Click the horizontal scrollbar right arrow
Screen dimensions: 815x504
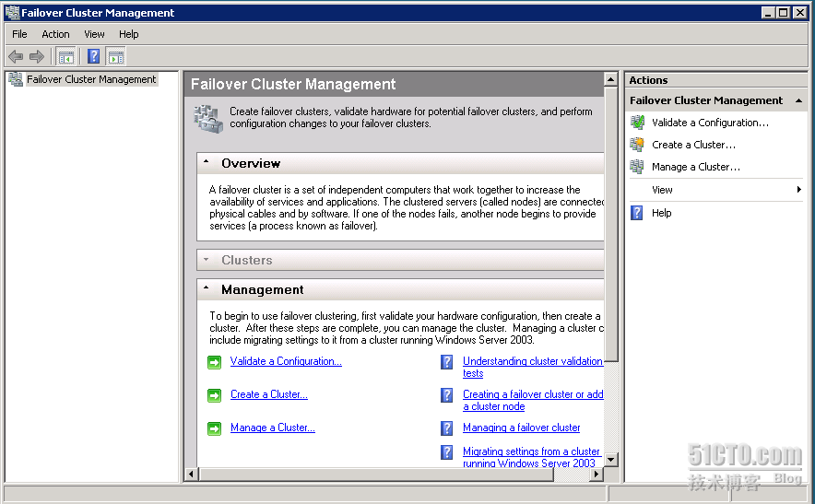[x=596, y=474]
